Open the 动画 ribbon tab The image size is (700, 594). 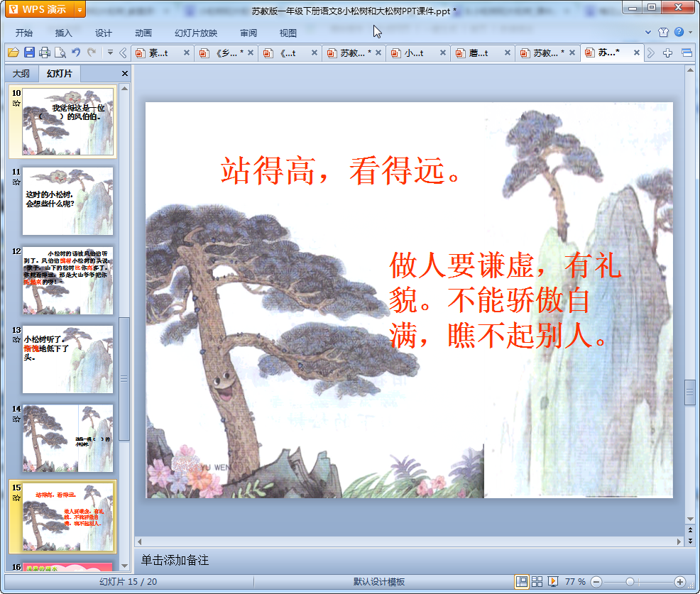(143, 33)
